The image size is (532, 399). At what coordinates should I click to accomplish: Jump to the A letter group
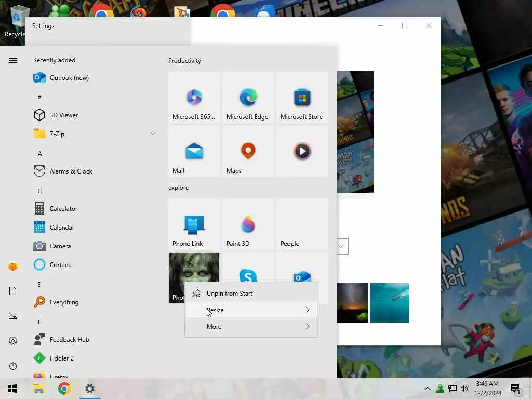pyautogui.click(x=39, y=154)
